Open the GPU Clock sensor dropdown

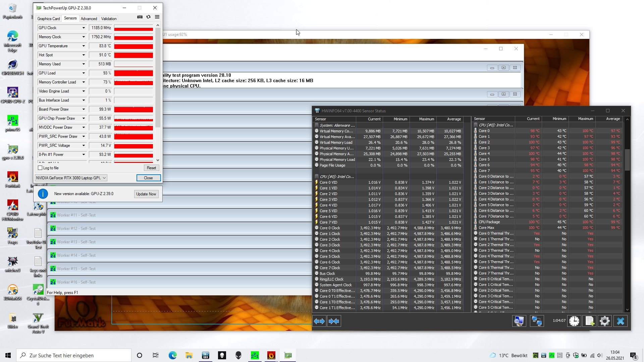[84, 28]
